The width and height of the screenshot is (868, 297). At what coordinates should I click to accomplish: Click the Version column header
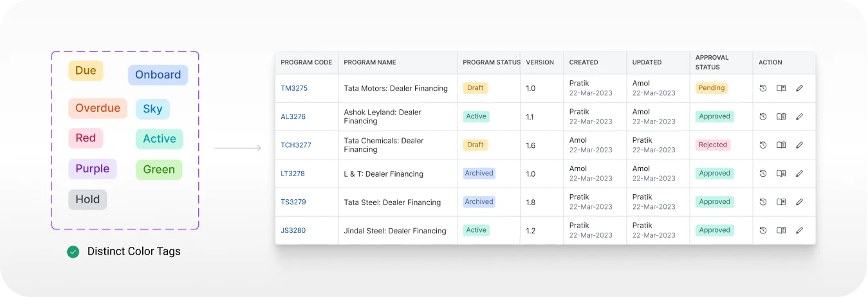point(540,62)
